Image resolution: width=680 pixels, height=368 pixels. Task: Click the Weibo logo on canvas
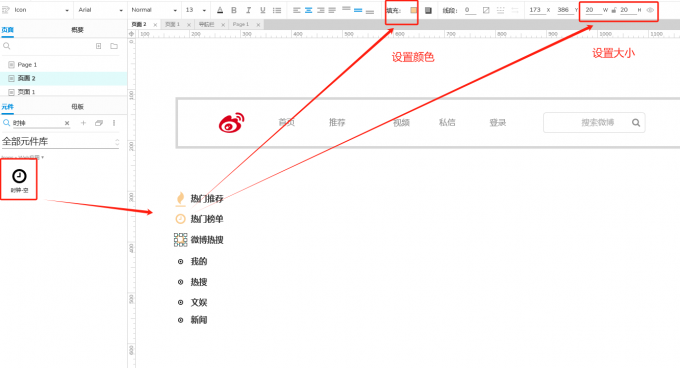pyautogui.click(x=232, y=123)
